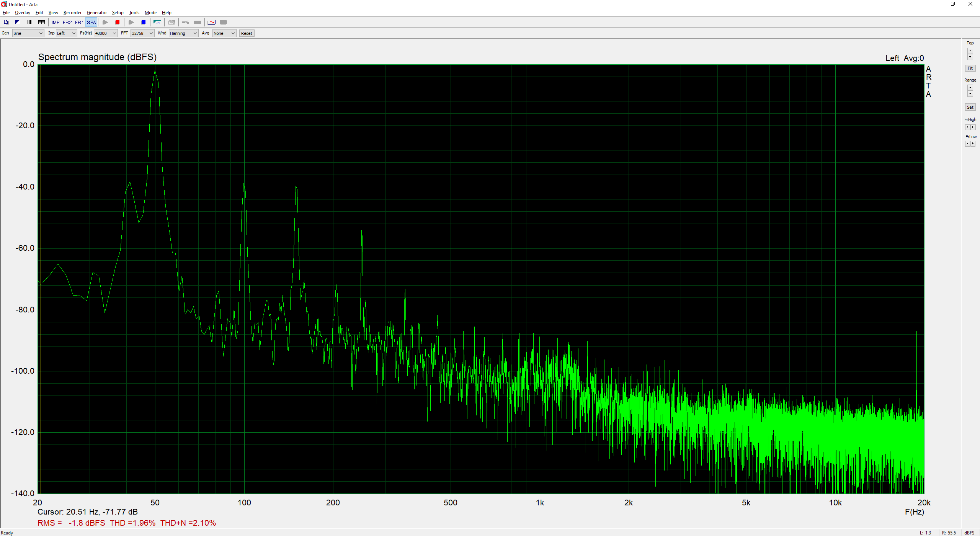The width and height of the screenshot is (980, 536).
Task: Click the Fit button
Action: point(970,68)
